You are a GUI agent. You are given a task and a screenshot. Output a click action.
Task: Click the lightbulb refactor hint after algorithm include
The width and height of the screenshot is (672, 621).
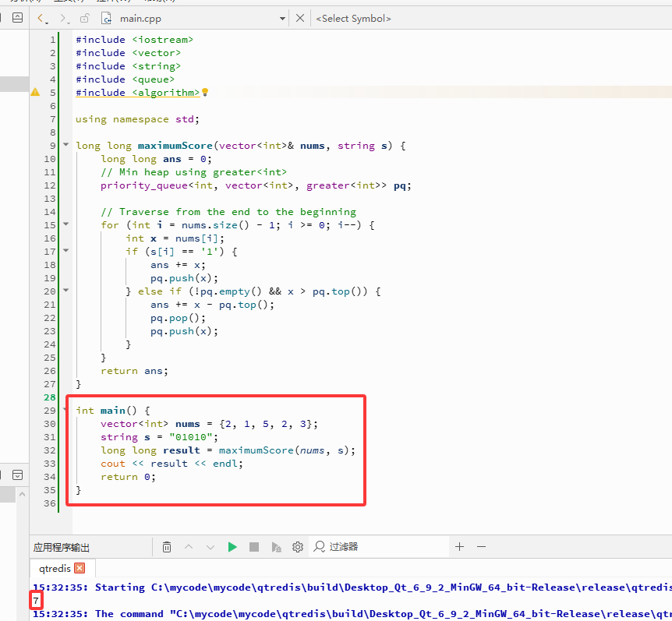[x=205, y=92]
